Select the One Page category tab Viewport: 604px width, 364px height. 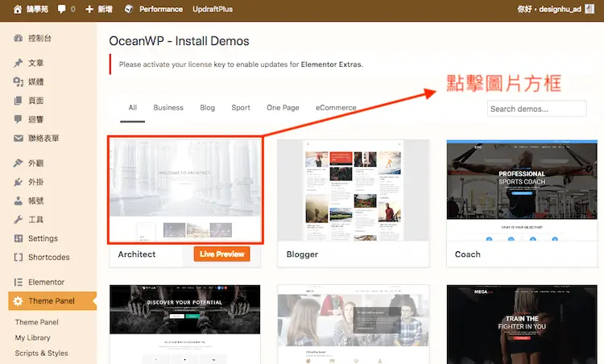click(283, 108)
